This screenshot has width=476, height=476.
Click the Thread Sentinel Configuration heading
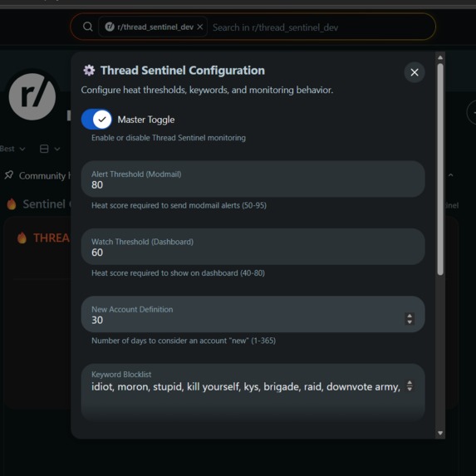point(183,71)
